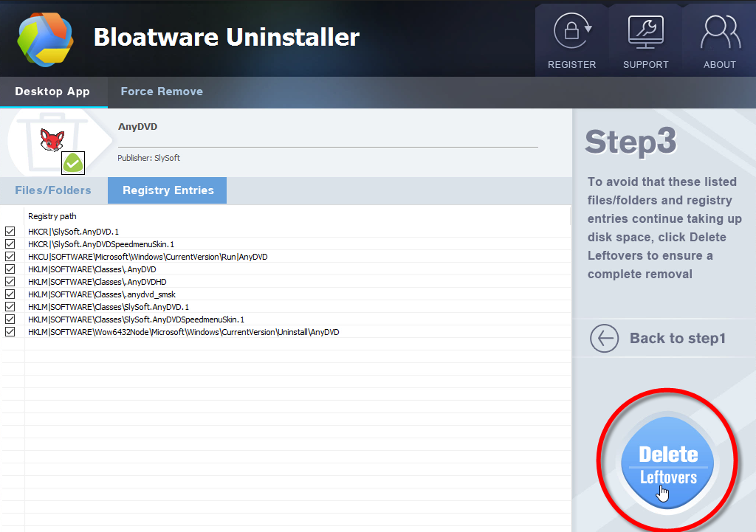Viewport: 756px width, 532px height.
Task: Click the Step3 heading
Action: pyautogui.click(x=630, y=142)
